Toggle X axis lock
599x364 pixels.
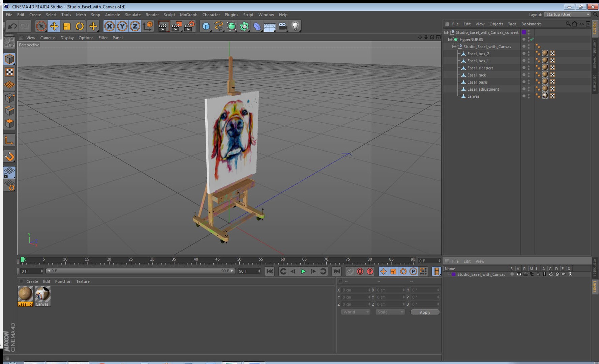pyautogui.click(x=109, y=26)
